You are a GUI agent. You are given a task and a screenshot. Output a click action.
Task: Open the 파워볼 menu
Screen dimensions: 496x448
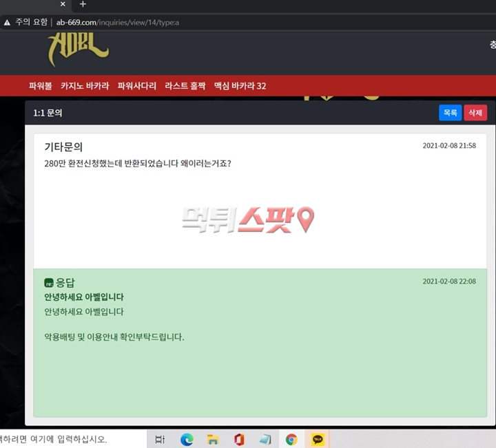click(41, 85)
